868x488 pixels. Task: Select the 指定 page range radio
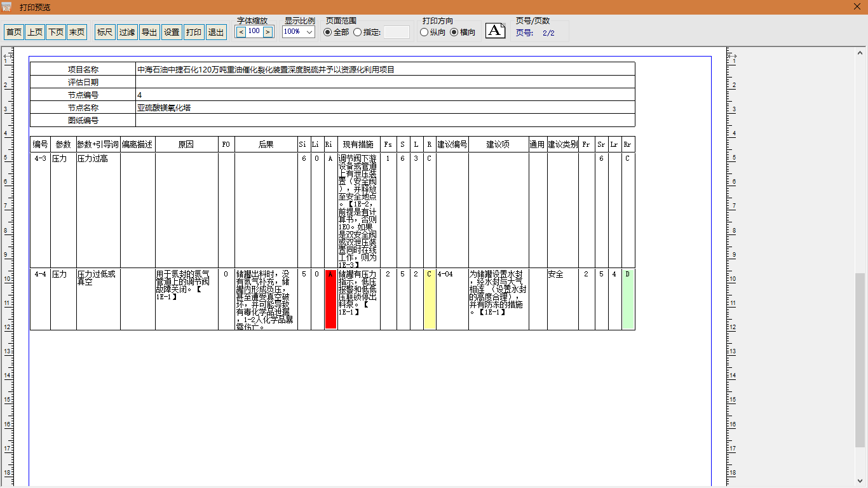pos(367,32)
